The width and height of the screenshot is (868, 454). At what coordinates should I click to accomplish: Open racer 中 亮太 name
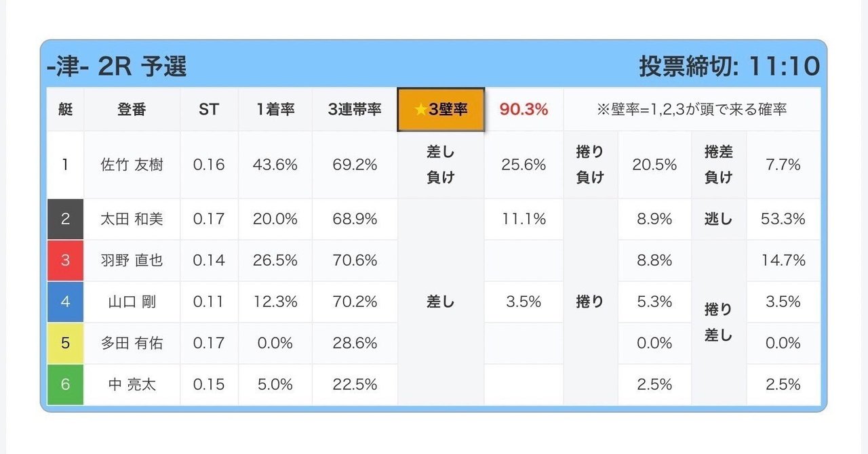pyautogui.click(x=132, y=384)
